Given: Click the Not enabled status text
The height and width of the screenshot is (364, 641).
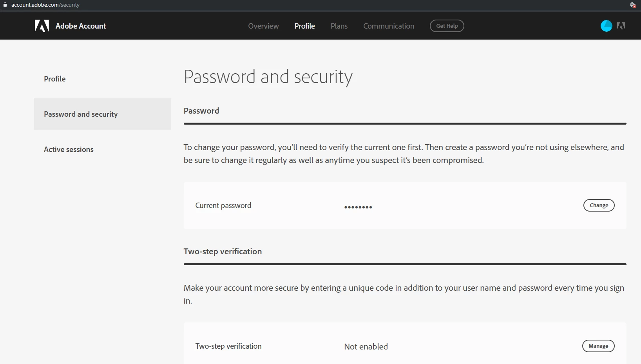Looking at the screenshot, I should coord(366,347).
